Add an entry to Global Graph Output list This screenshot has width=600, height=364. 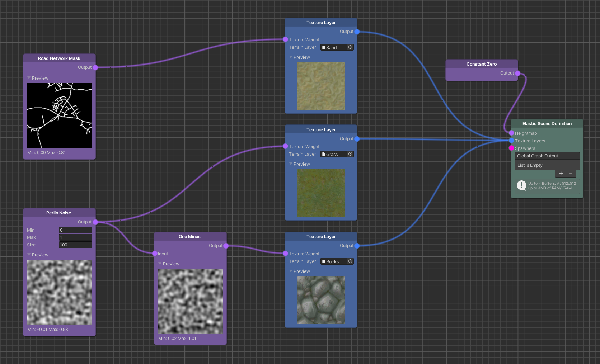(x=561, y=174)
